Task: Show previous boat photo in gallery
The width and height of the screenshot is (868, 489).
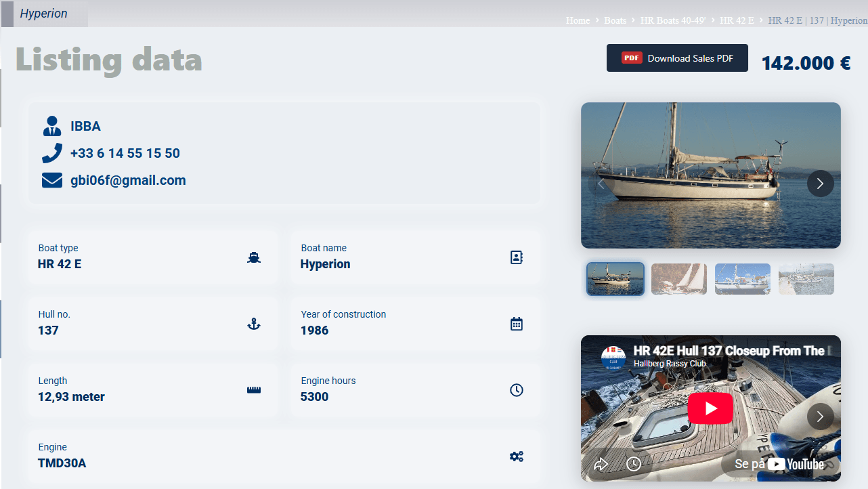Action: click(601, 184)
